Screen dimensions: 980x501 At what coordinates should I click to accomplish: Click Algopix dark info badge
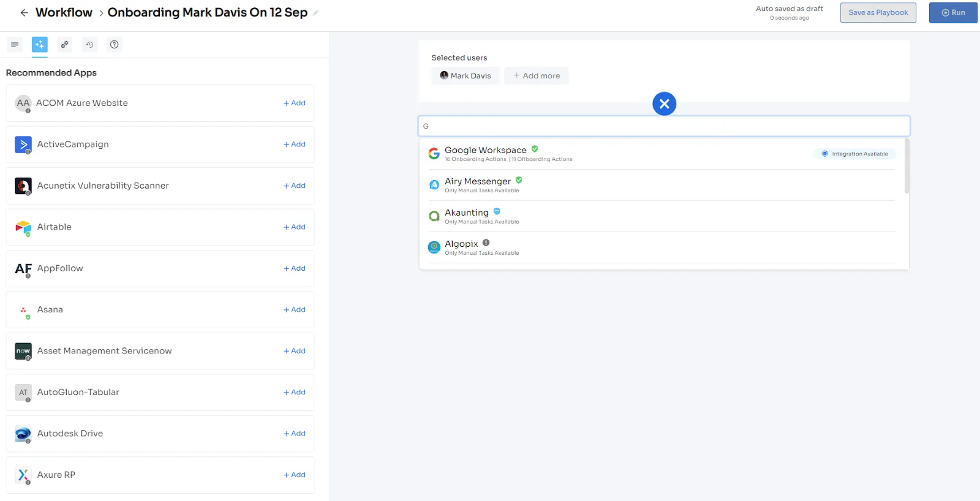(486, 243)
